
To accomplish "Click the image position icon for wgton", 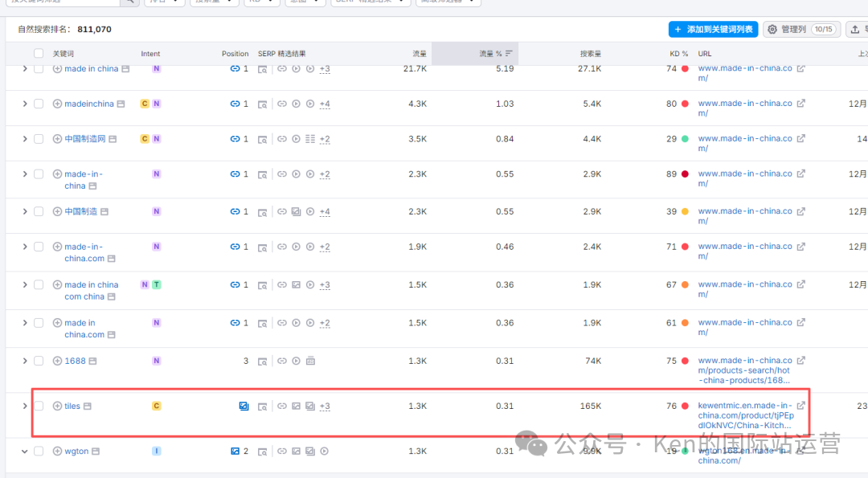I will click(235, 451).
